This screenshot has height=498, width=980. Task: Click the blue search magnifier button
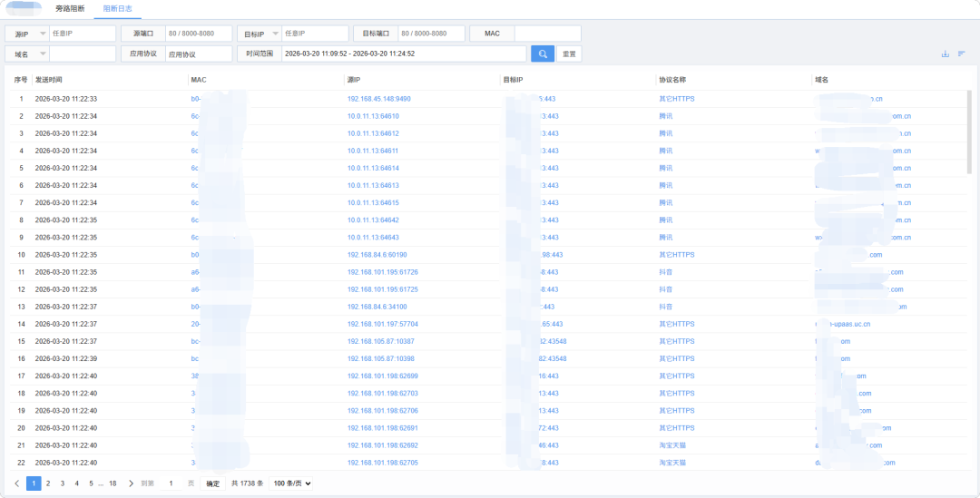point(543,54)
